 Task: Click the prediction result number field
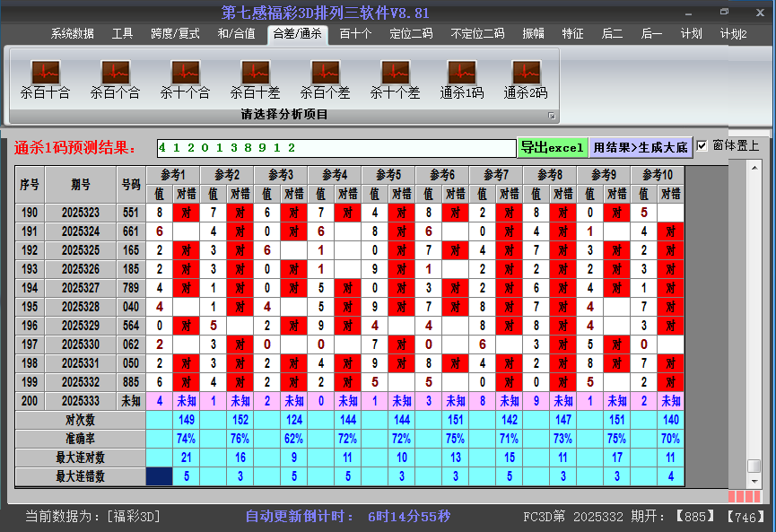pyautogui.click(x=336, y=147)
